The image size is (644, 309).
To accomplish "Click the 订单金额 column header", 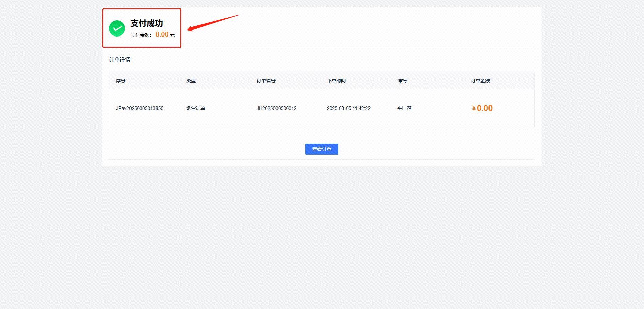I will coord(480,81).
